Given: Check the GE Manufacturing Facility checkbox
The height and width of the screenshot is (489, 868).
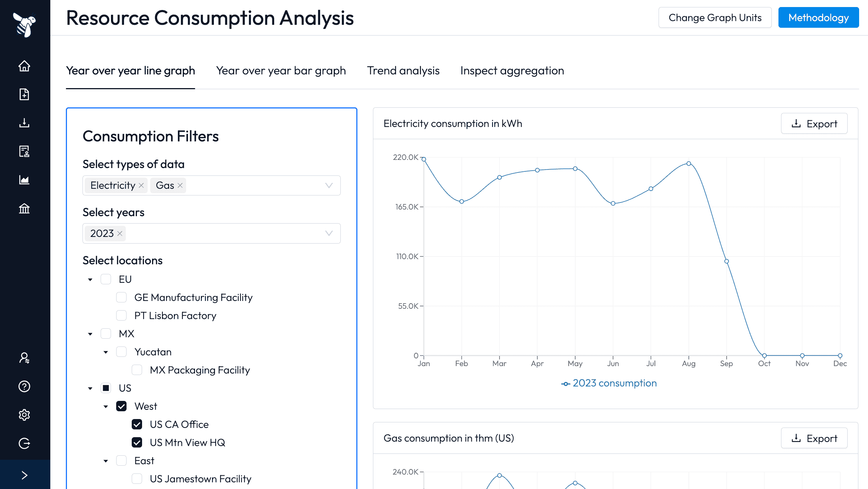Looking at the screenshot, I should tap(121, 297).
